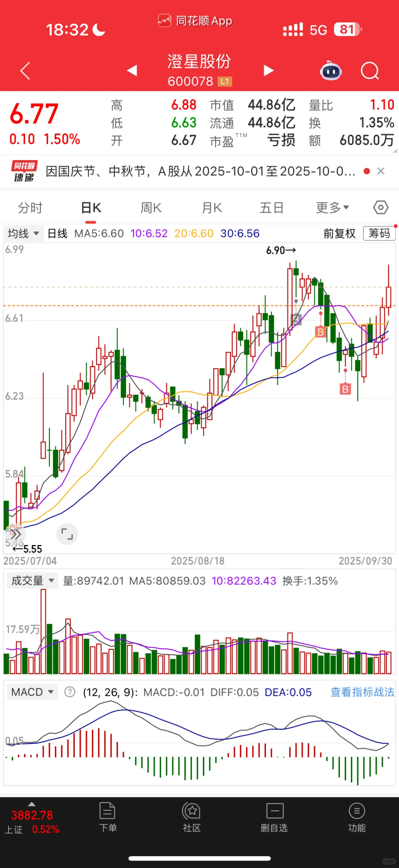Open the holiday closure news text

[x=200, y=171]
